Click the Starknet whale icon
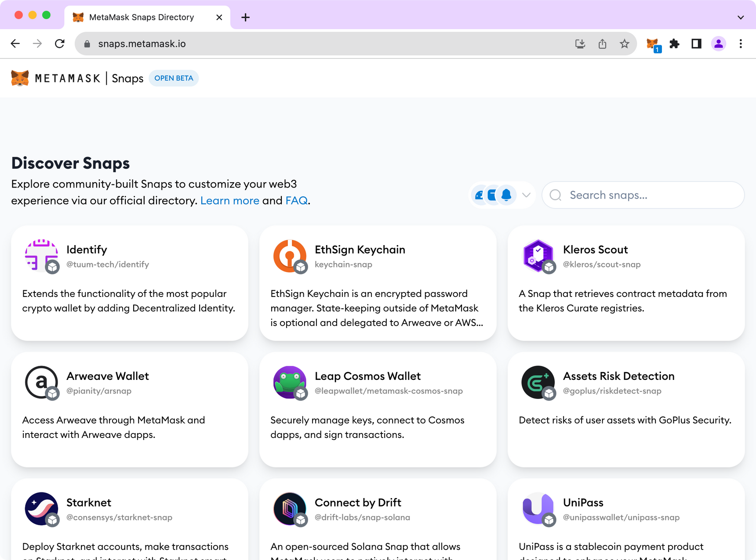Screen dimensions: 756x560 tap(41, 509)
